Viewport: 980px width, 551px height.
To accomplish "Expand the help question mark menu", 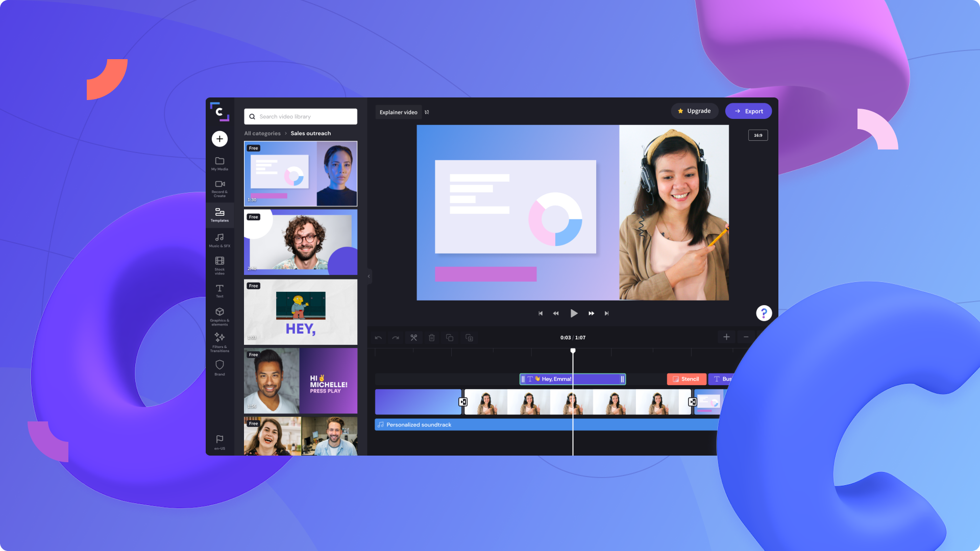I will pos(763,312).
